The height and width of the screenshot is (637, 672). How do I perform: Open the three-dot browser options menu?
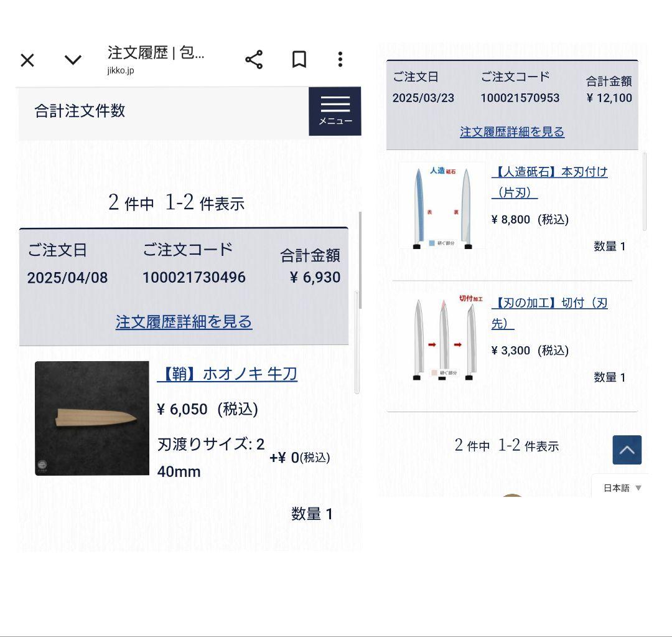340,59
